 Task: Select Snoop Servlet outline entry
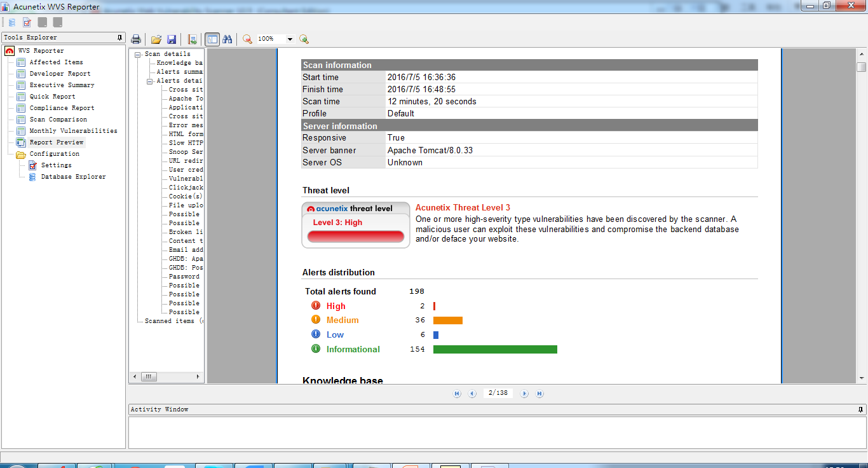[x=186, y=152]
